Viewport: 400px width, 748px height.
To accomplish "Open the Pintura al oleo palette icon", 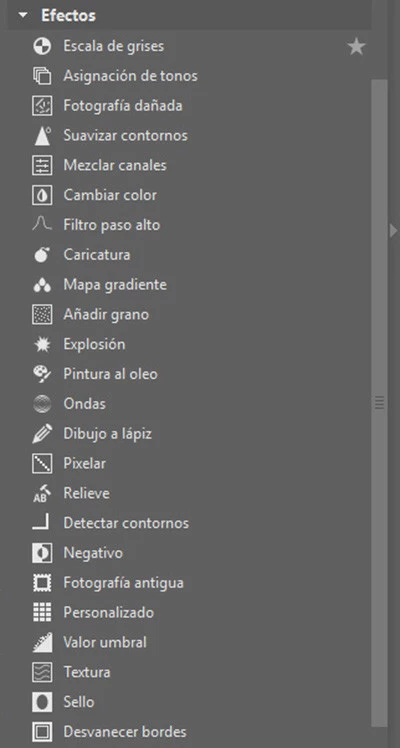I will (42, 374).
